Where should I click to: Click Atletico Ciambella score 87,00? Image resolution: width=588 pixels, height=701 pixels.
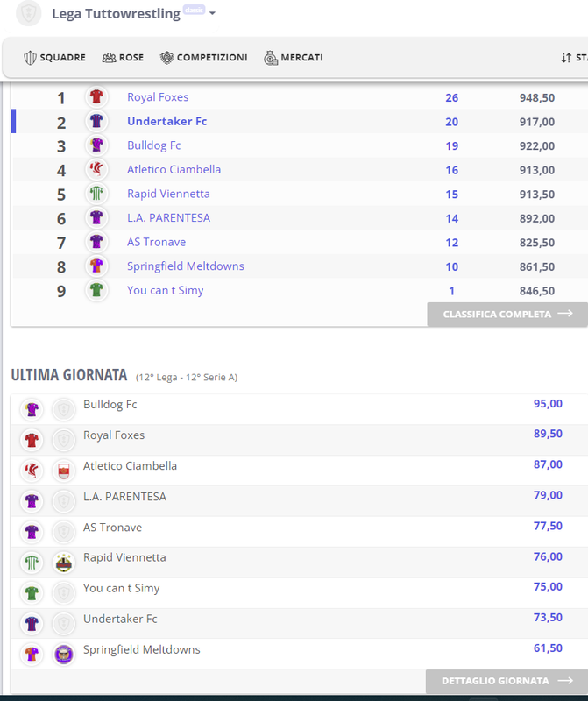point(548,464)
